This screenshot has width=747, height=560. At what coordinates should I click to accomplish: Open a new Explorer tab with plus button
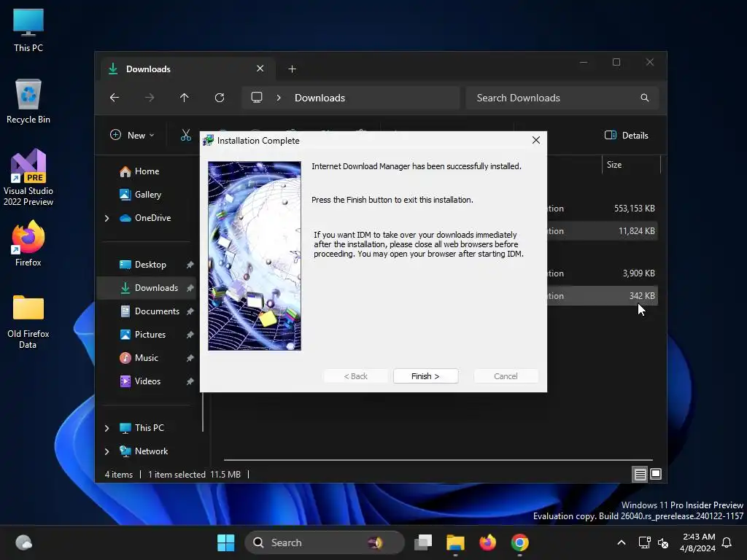[x=292, y=69]
